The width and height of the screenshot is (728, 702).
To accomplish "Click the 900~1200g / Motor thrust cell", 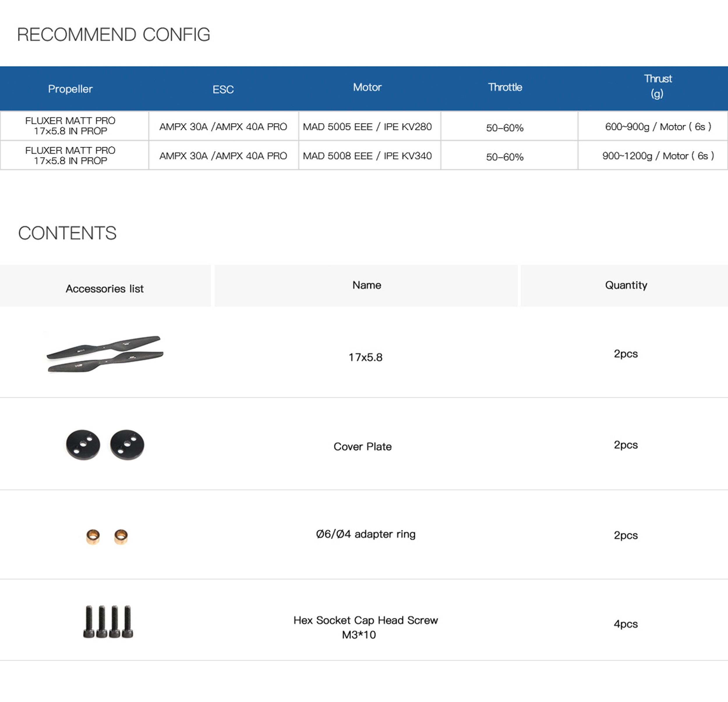I will click(658, 156).
